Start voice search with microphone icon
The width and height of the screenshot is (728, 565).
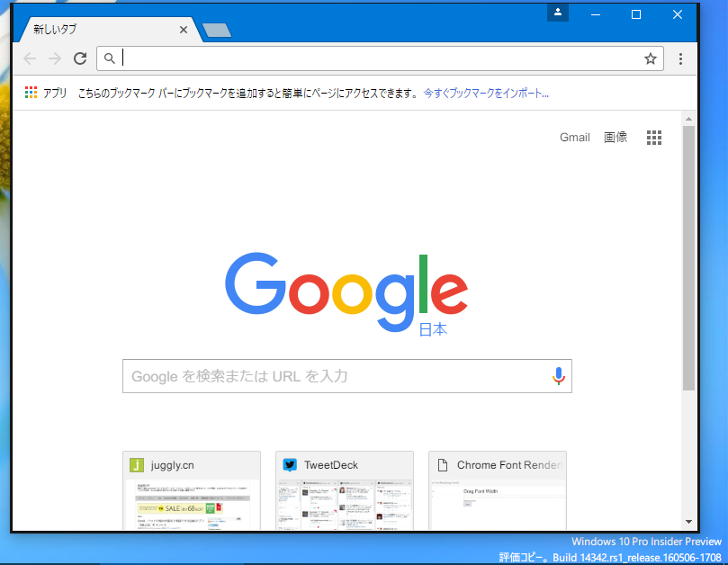[559, 376]
